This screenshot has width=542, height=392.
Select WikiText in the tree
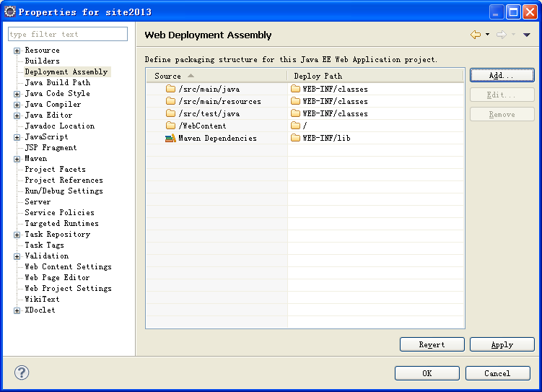[42, 299]
